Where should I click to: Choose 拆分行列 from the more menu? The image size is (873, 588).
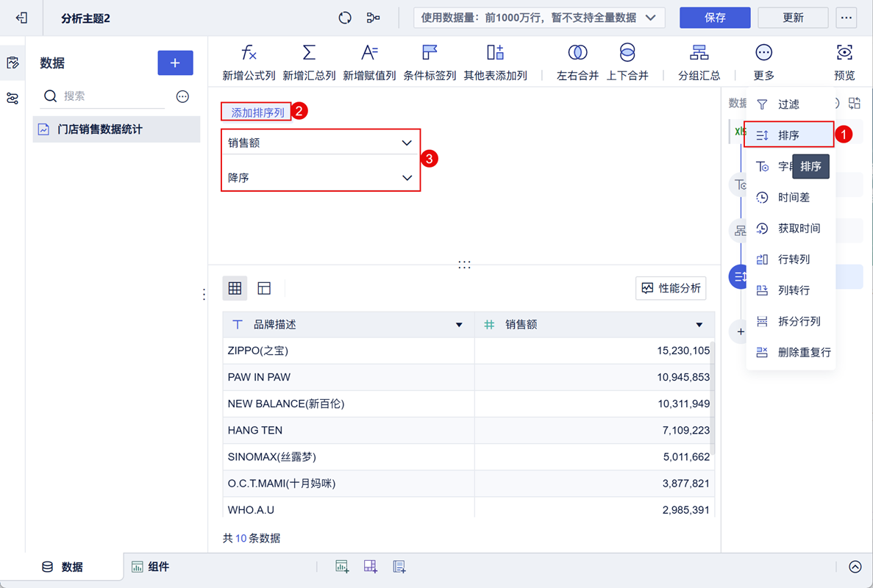coord(791,321)
